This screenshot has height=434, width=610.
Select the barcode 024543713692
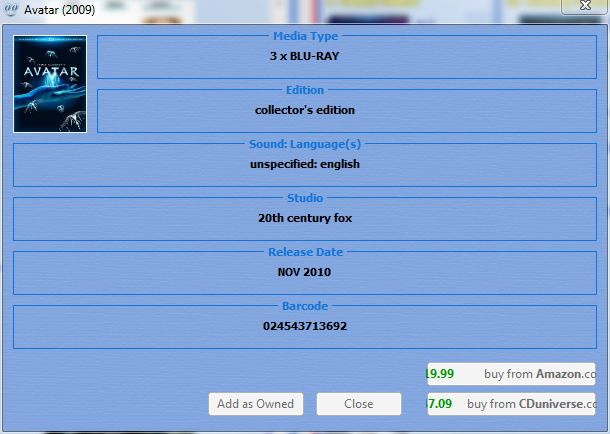point(305,326)
